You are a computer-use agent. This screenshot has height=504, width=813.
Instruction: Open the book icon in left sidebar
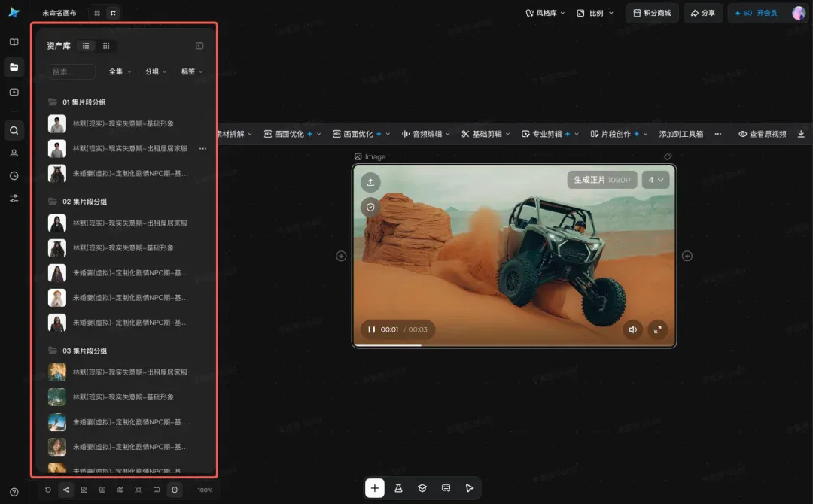14,42
